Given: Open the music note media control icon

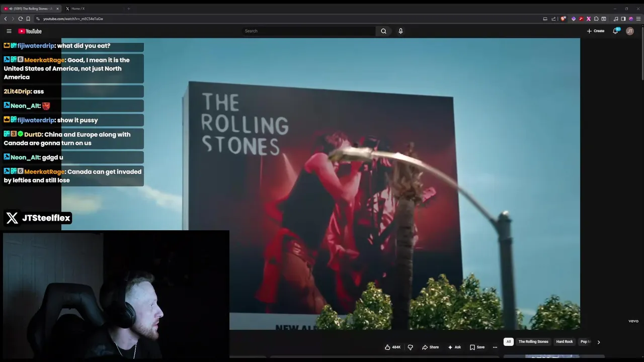Looking at the screenshot, I should [615, 19].
